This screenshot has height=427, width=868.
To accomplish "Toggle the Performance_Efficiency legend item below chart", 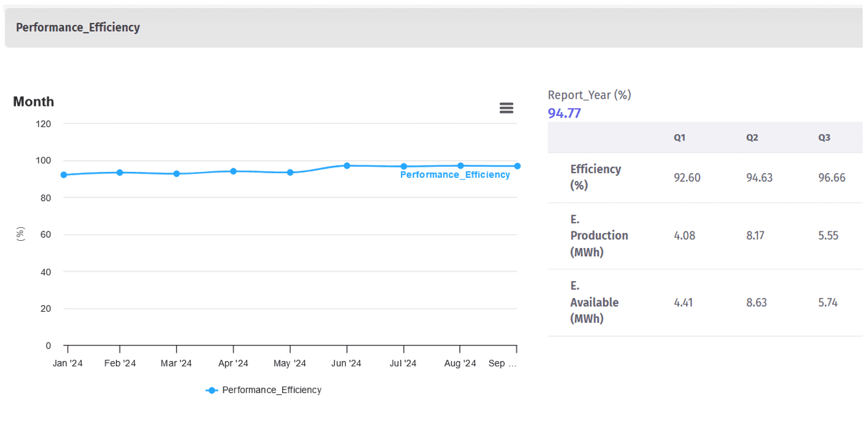I will (264, 390).
